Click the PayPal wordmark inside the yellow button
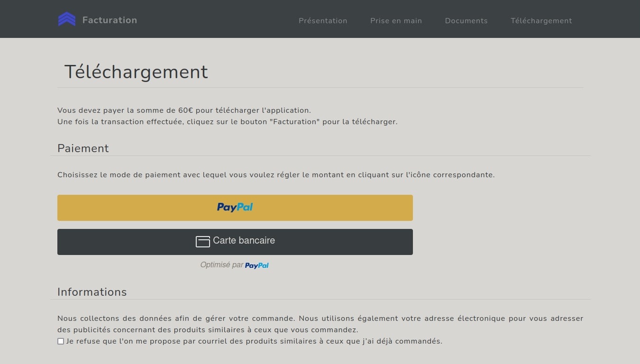Viewport: 640px width, 364px height. click(235, 207)
